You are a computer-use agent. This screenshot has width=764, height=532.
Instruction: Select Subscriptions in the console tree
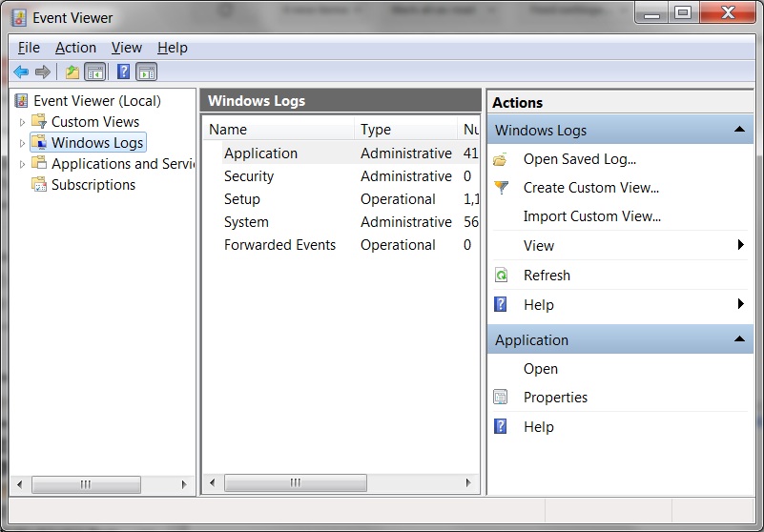[93, 185]
